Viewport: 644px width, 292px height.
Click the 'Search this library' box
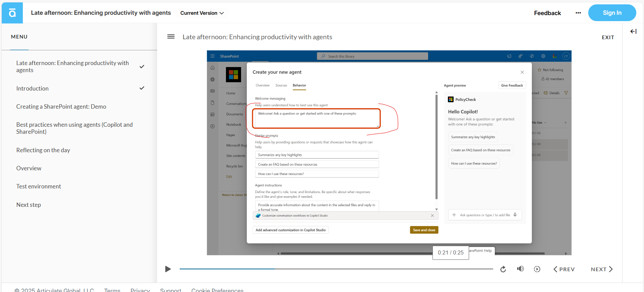tap(372, 56)
